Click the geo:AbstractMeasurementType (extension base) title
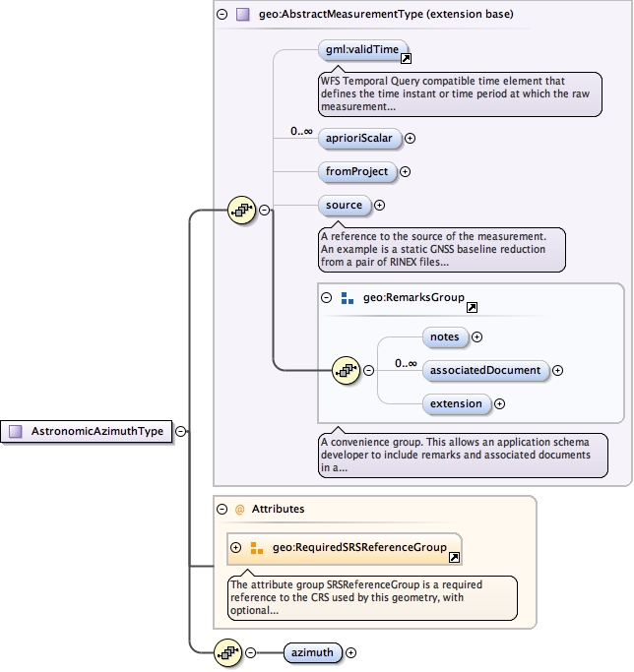Image resolution: width=634 pixels, height=672 pixels. click(x=386, y=14)
